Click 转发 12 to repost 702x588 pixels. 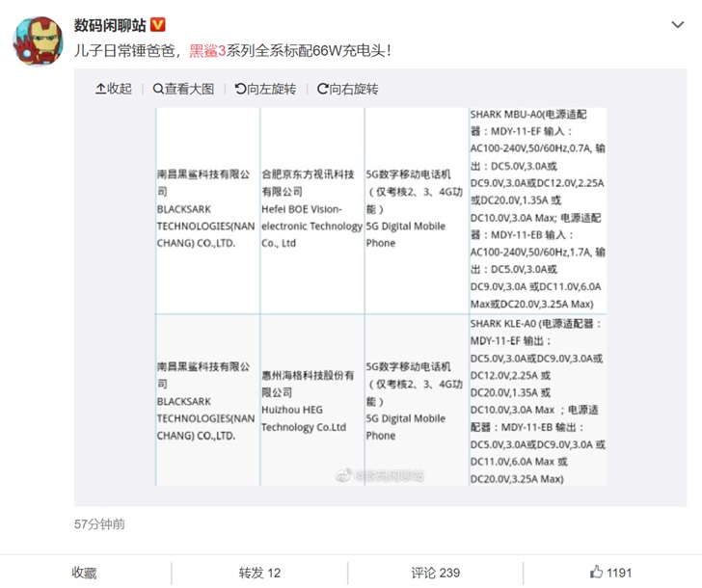[259, 573]
